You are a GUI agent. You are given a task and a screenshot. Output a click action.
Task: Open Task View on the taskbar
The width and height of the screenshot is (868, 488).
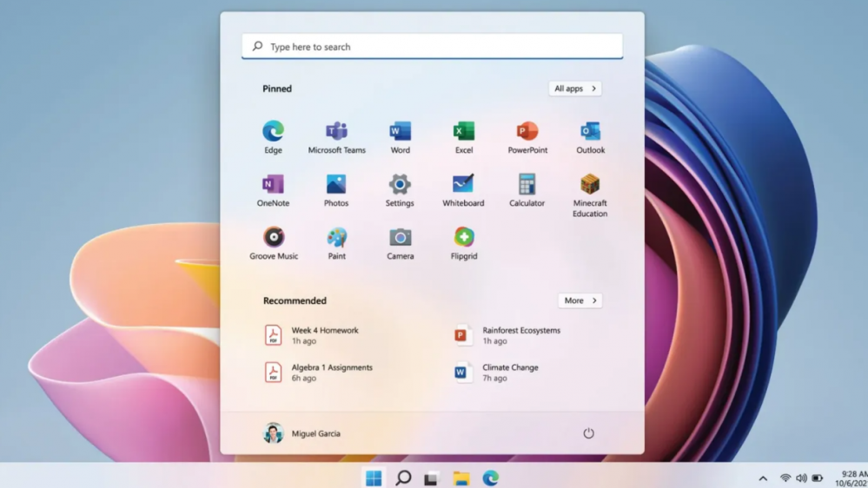click(x=431, y=478)
